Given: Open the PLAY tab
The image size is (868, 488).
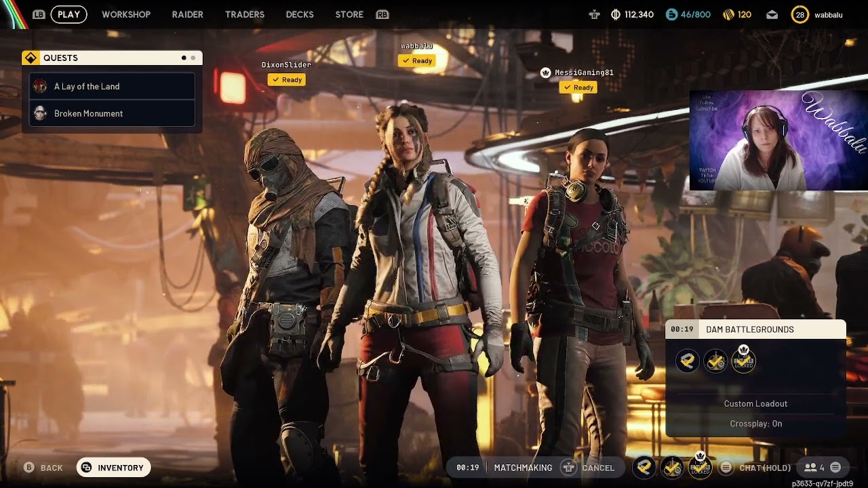Looking at the screenshot, I should point(68,14).
